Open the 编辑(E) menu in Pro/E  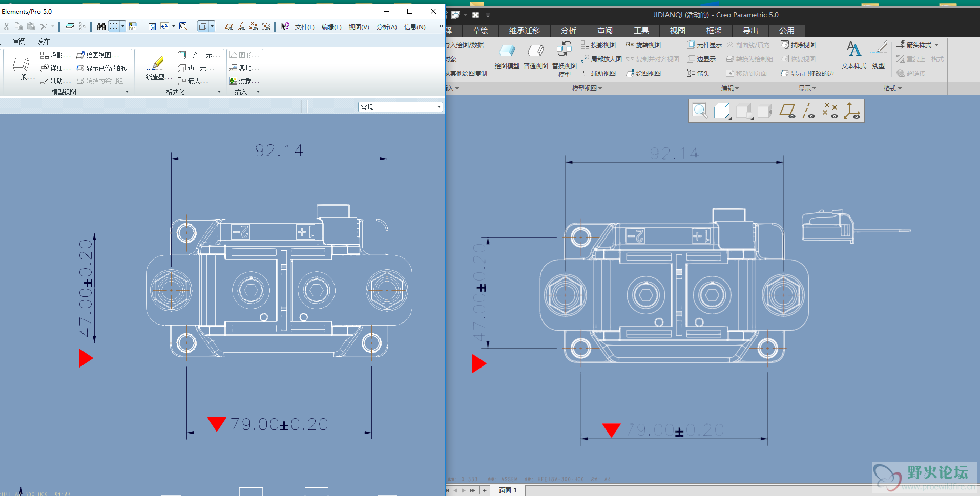[331, 27]
